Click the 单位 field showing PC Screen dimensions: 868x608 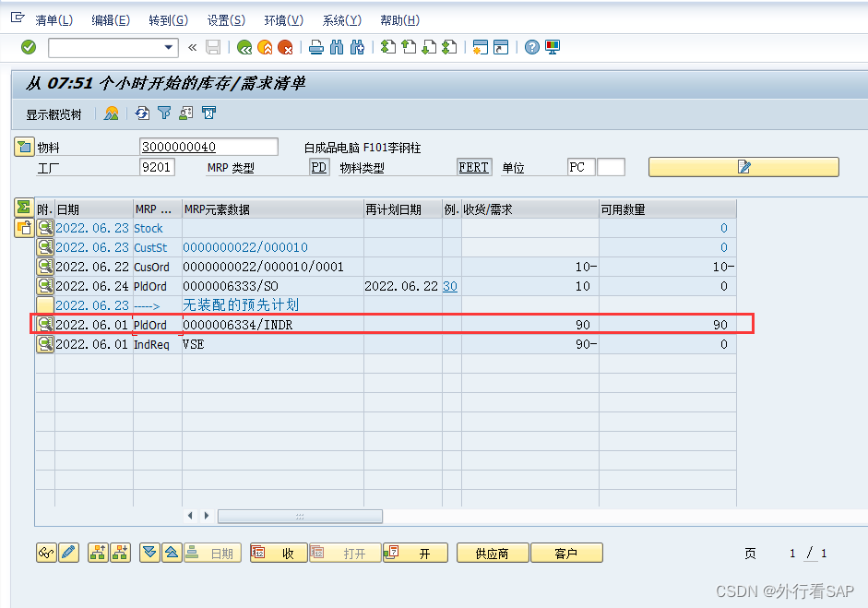(581, 167)
